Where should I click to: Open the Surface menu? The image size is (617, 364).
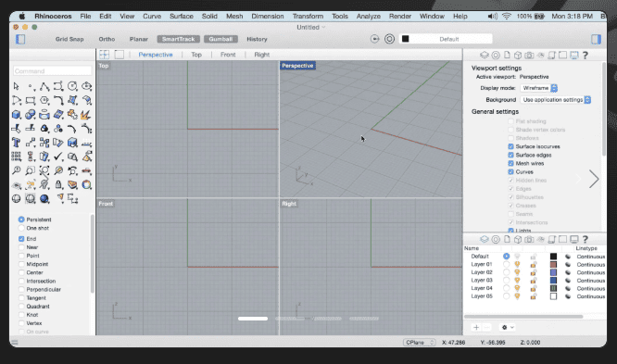tap(182, 16)
